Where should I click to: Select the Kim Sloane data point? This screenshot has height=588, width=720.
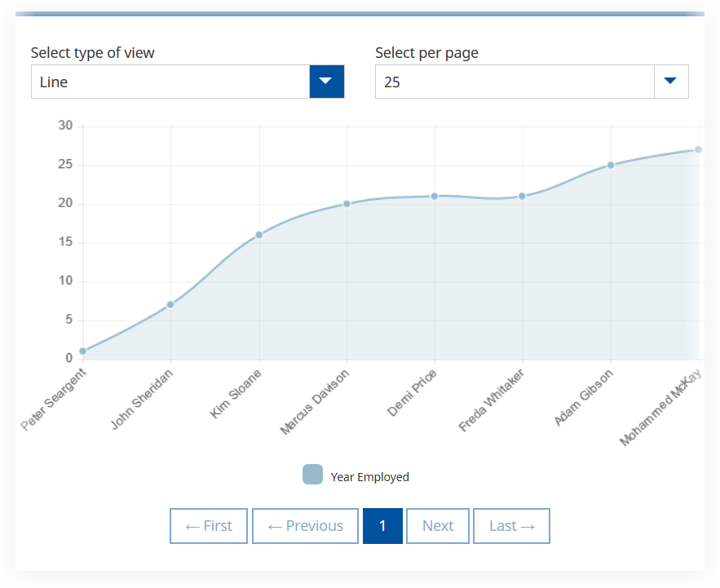(x=259, y=235)
